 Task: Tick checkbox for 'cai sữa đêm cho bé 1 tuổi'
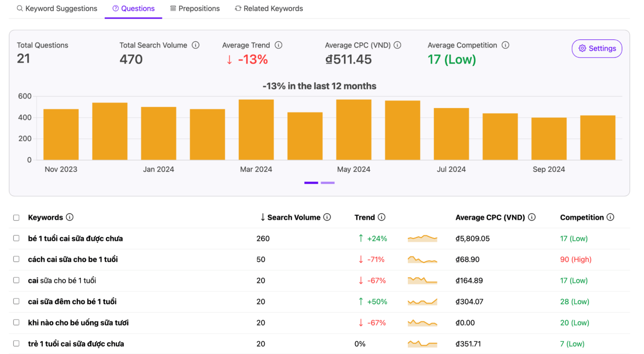tap(16, 301)
